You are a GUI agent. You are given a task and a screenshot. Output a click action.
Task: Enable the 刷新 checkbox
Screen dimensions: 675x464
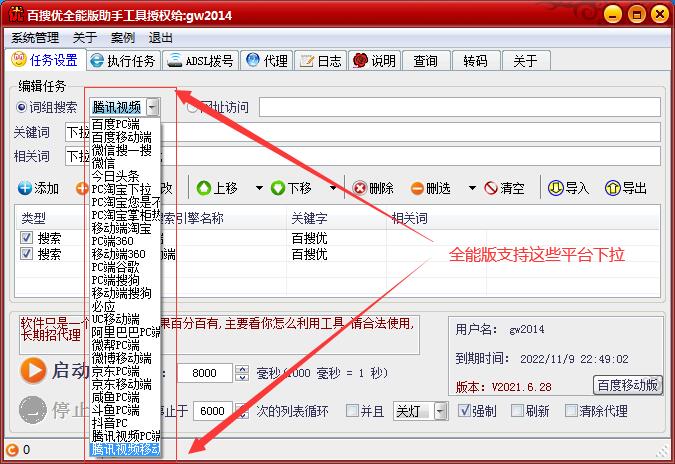[x=517, y=411]
